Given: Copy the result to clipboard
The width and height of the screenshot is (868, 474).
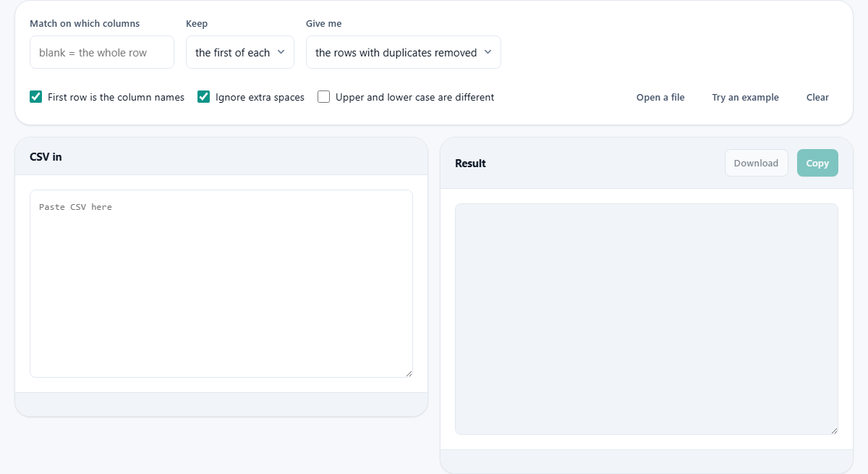Looking at the screenshot, I should tap(817, 163).
